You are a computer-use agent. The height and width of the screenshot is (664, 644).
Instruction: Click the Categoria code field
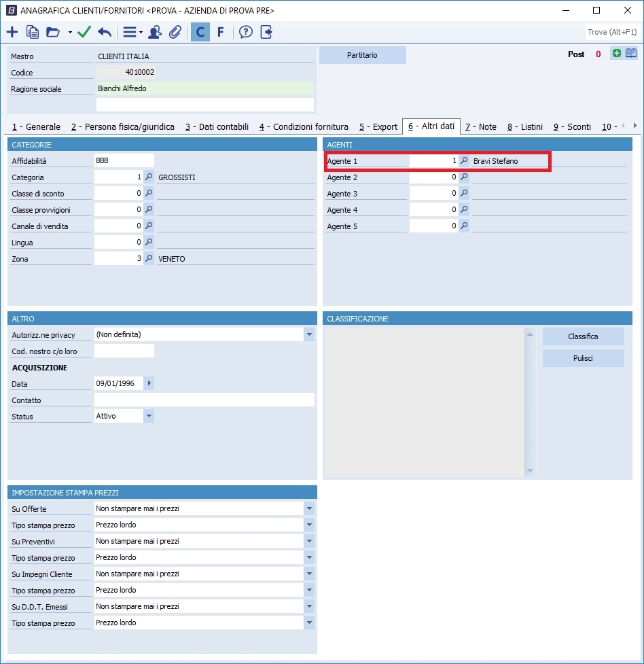coord(119,177)
